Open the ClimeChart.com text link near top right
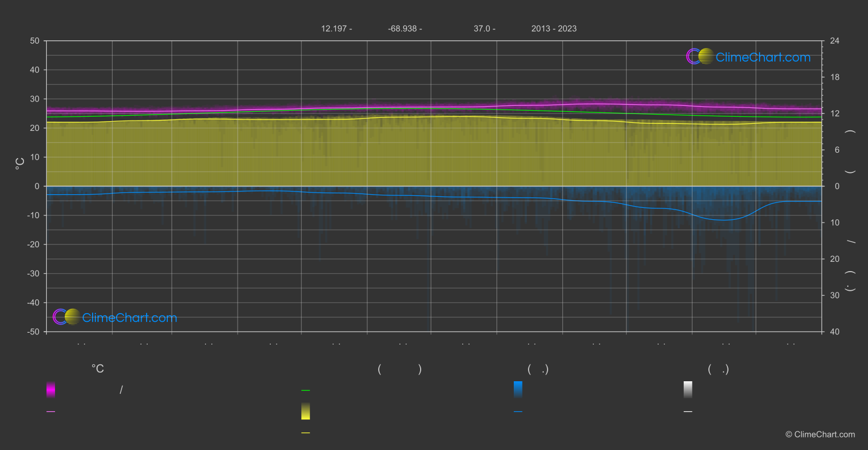This screenshot has width=868, height=450. [x=763, y=57]
